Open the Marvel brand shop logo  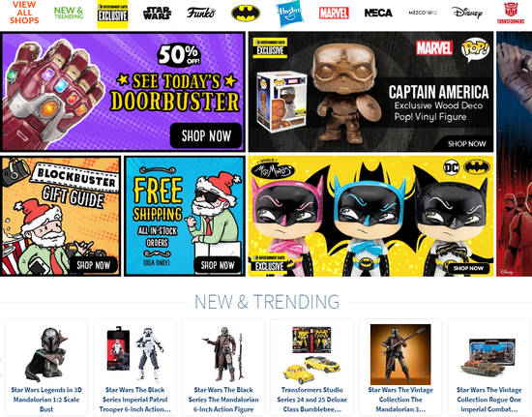click(x=334, y=14)
